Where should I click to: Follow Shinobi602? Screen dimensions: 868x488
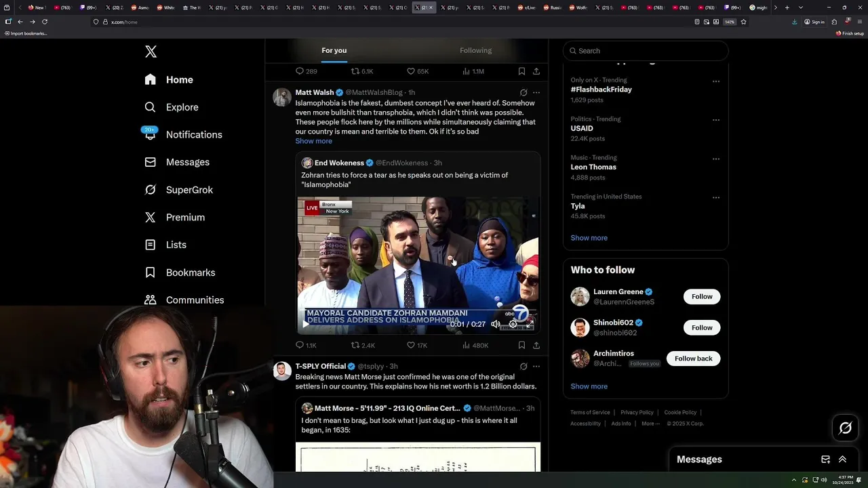[x=702, y=327]
